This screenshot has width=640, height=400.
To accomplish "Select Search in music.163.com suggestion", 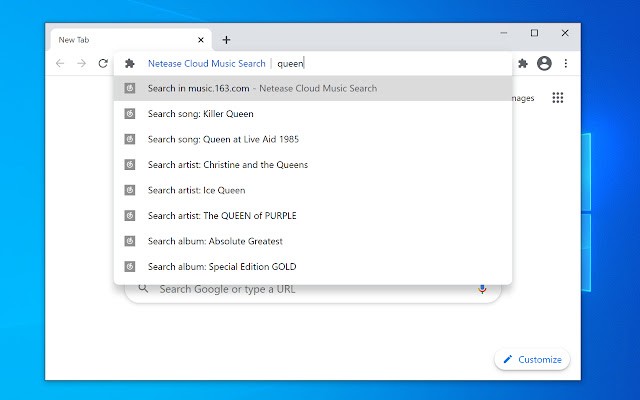I will click(313, 88).
